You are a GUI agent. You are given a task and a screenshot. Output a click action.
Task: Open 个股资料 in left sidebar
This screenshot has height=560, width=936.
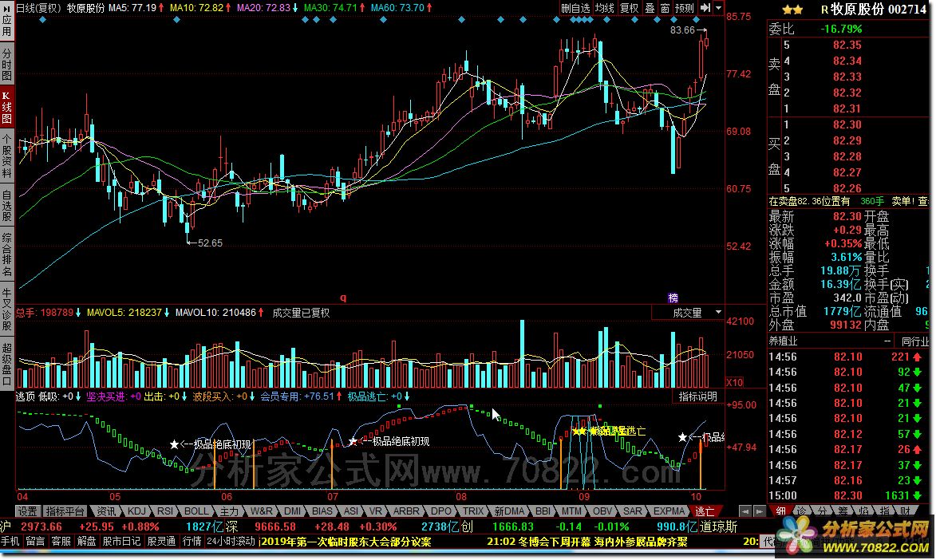(x=6, y=156)
